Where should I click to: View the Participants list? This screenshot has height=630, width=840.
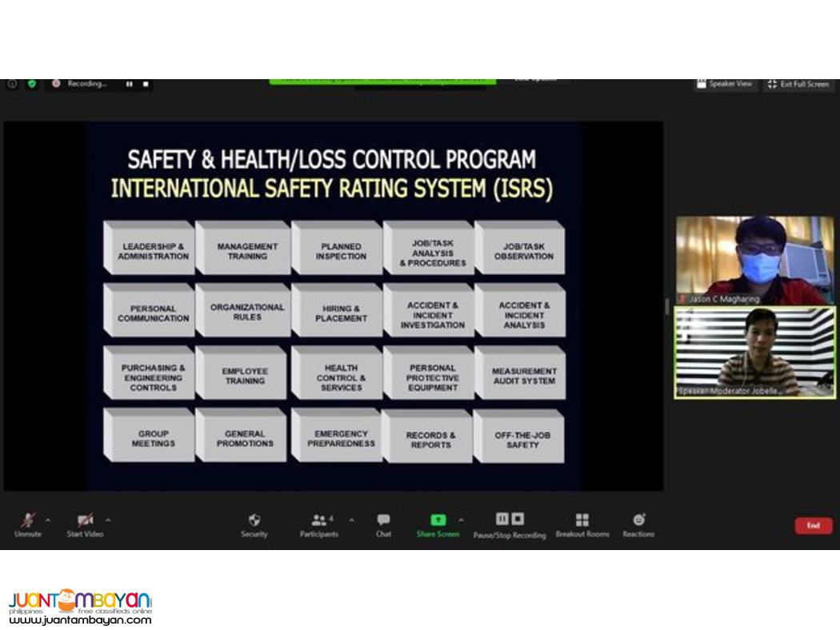click(x=318, y=520)
